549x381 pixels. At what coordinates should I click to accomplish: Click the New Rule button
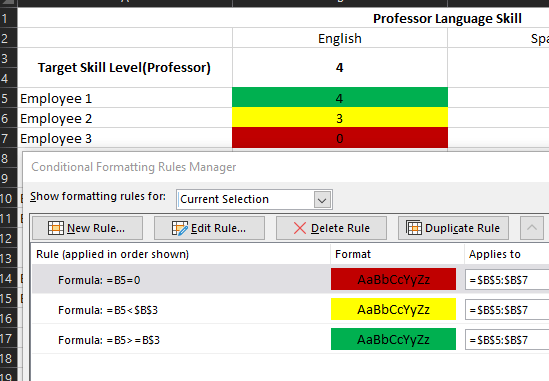click(x=87, y=228)
